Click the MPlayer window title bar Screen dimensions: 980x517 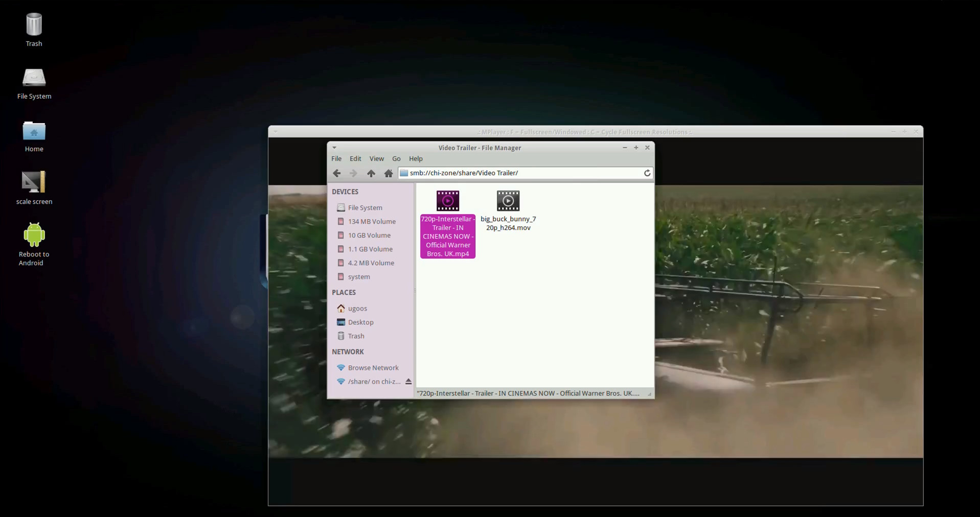584,132
